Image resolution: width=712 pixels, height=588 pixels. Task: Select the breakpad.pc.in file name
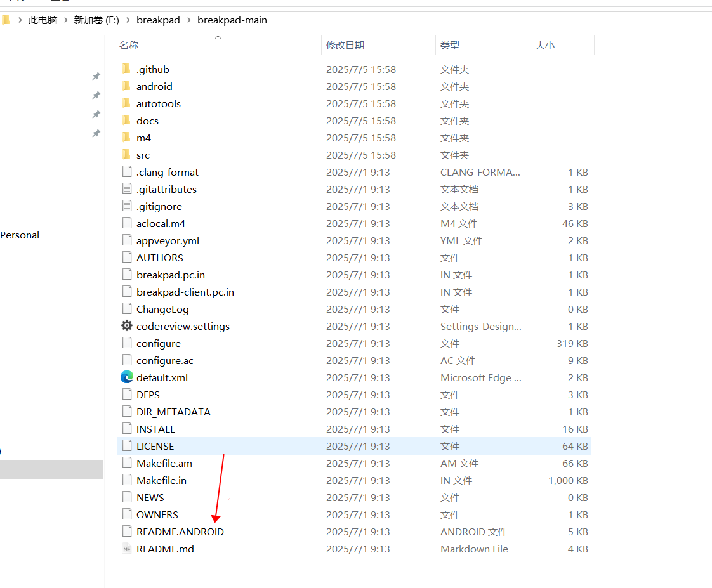point(171,275)
